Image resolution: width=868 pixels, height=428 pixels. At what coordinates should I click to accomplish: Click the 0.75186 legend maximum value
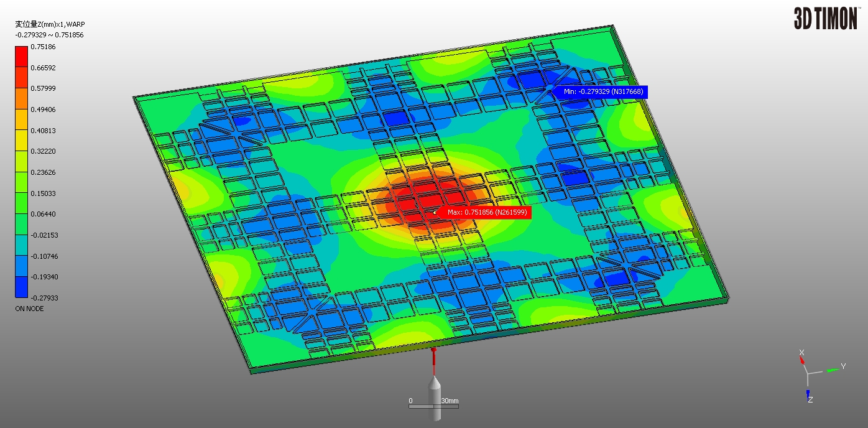click(43, 47)
